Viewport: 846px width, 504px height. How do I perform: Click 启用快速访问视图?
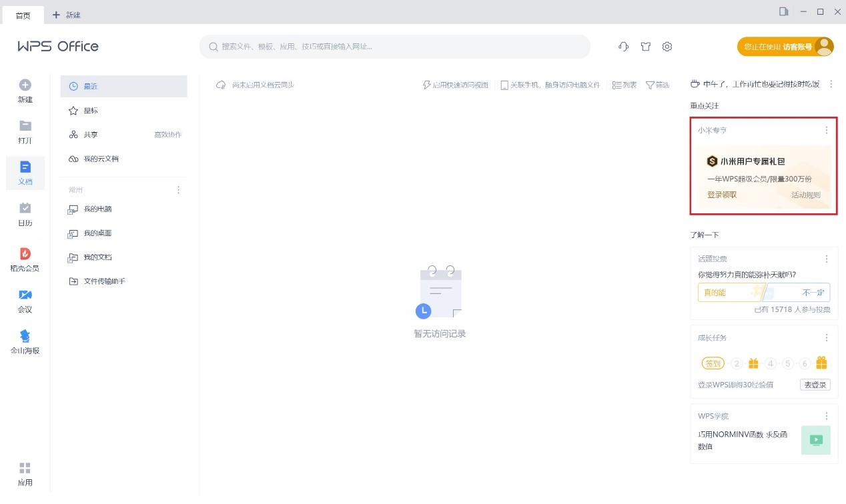coord(456,85)
